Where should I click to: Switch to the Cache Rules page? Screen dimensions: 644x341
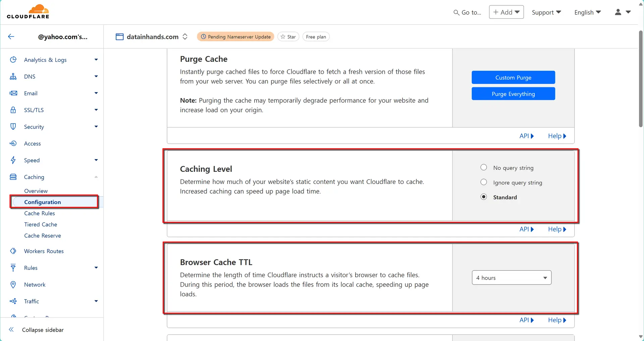coord(39,213)
